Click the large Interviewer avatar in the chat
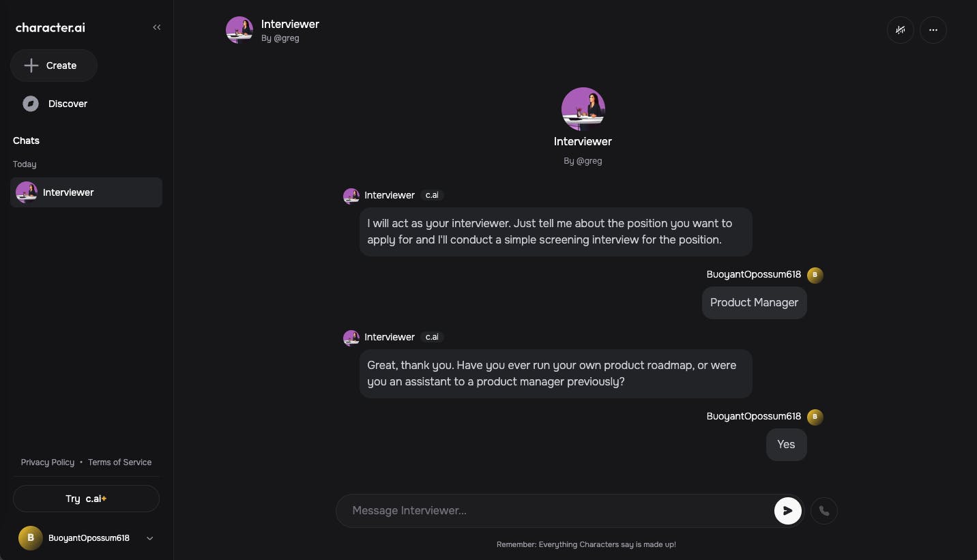The width and height of the screenshot is (977, 560). tap(583, 109)
